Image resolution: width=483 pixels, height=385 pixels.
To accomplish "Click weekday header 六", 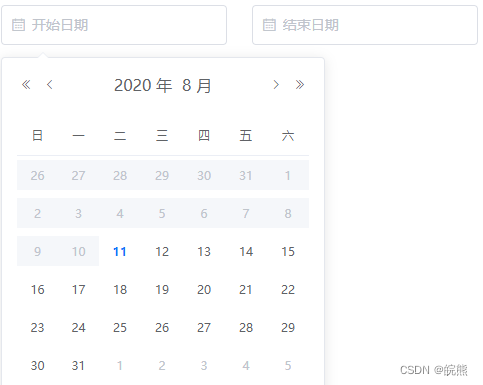I will pyautogui.click(x=288, y=136).
